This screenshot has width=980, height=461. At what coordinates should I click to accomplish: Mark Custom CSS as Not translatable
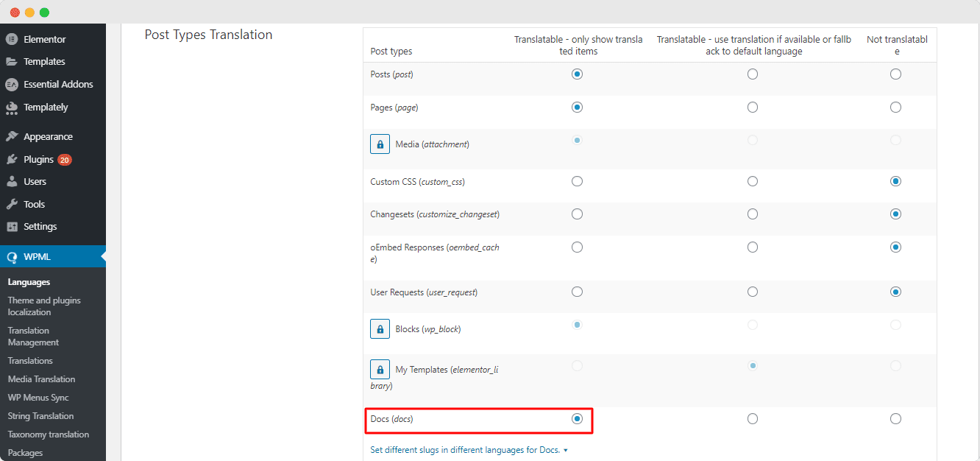[x=895, y=180]
